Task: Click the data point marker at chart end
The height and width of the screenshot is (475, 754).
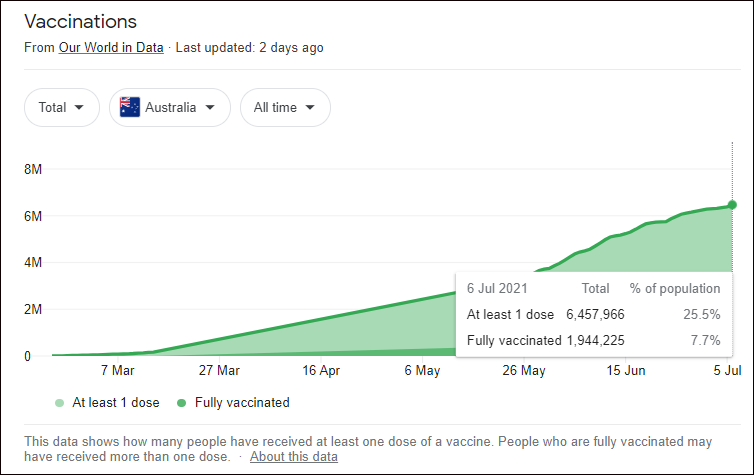Action: [732, 205]
